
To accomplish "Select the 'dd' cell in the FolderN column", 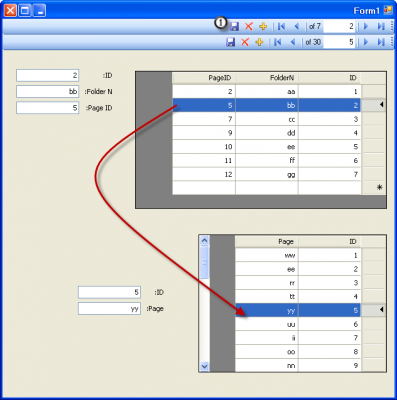I will click(x=267, y=133).
